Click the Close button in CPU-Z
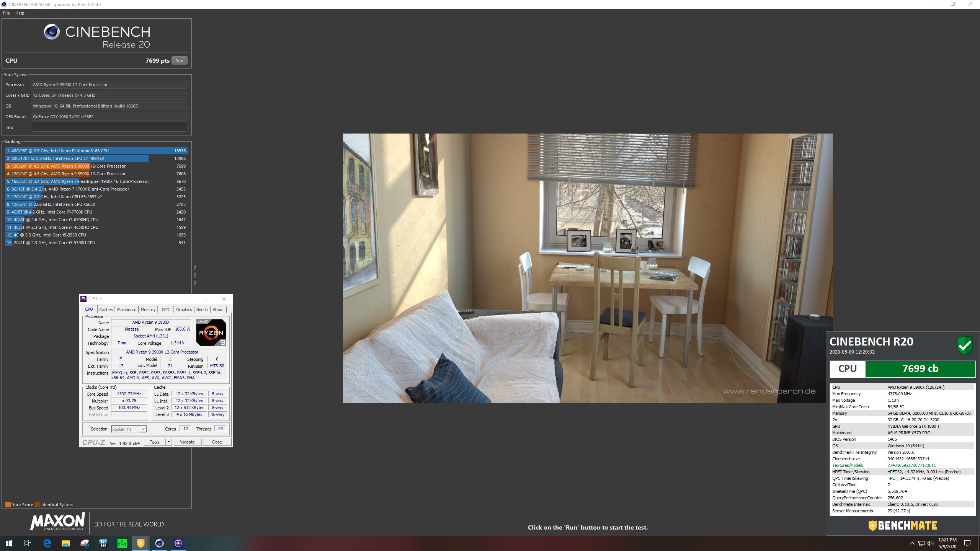Image resolution: width=980 pixels, height=551 pixels. pyautogui.click(x=217, y=442)
